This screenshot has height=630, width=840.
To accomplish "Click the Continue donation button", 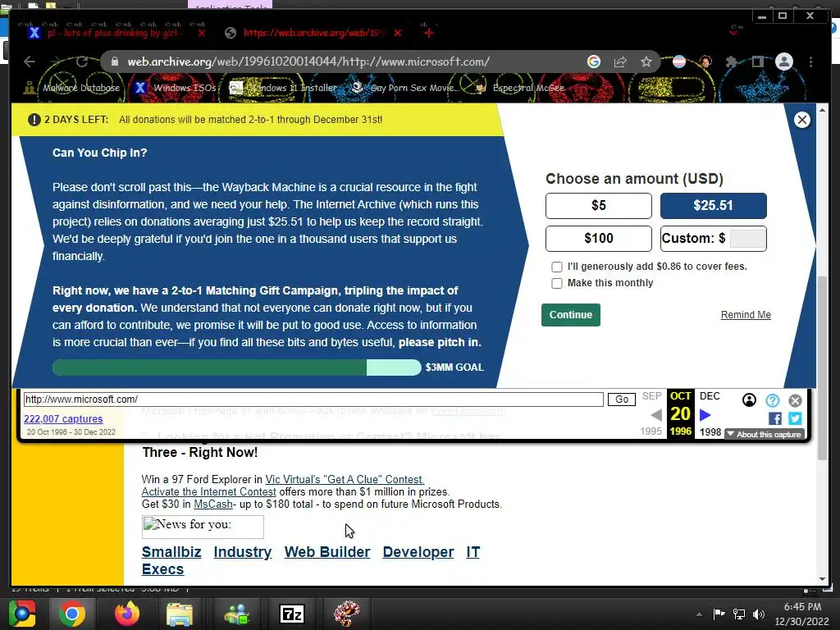I will (571, 315).
